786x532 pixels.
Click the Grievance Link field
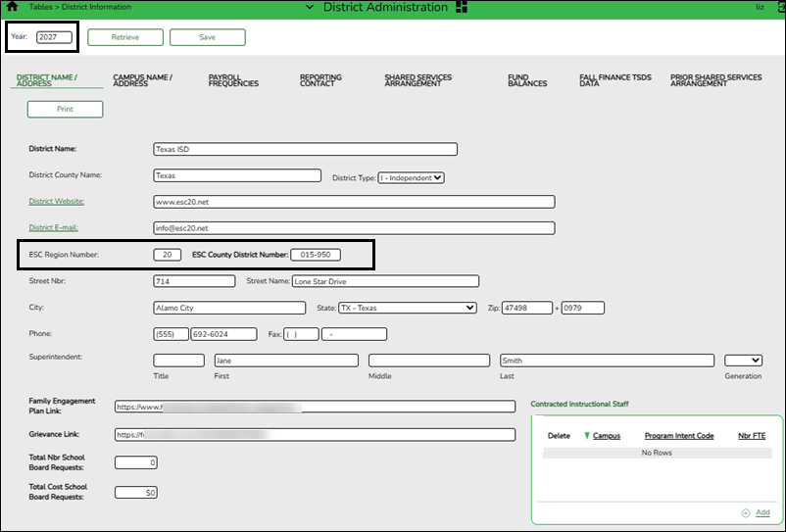click(x=315, y=434)
